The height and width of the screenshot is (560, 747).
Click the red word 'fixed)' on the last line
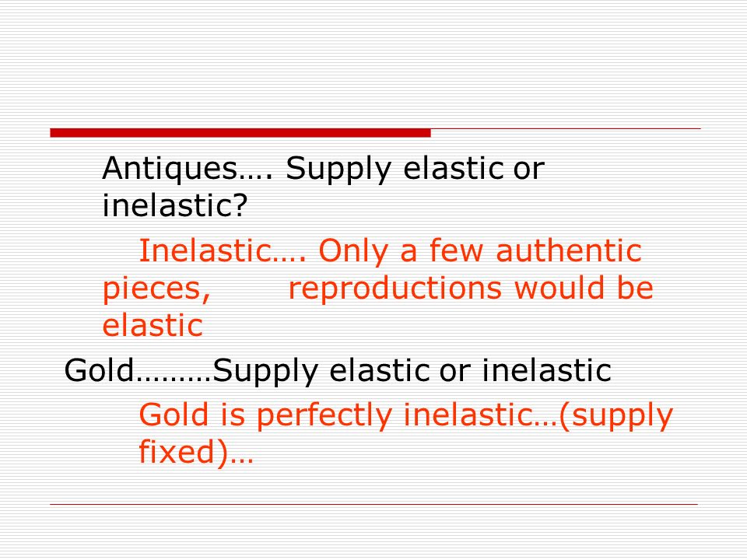pos(184,452)
